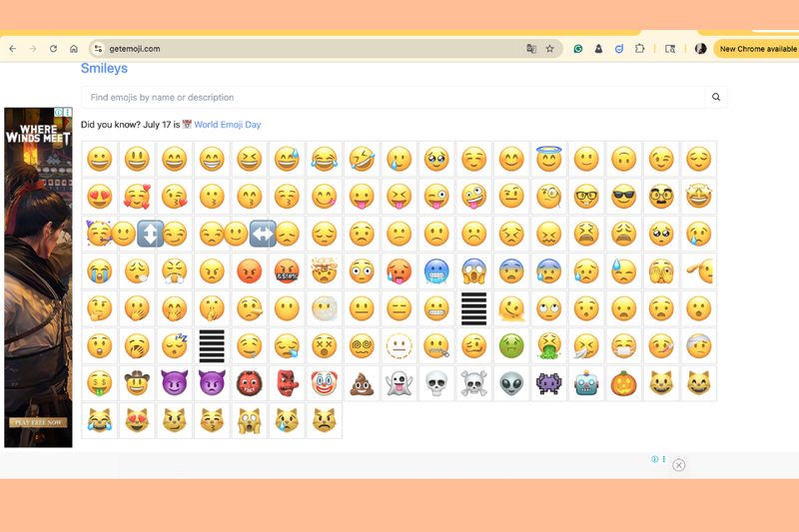Select the spiral dizzy eyes face emoji
This screenshot has height=532, width=799.
[x=362, y=346]
